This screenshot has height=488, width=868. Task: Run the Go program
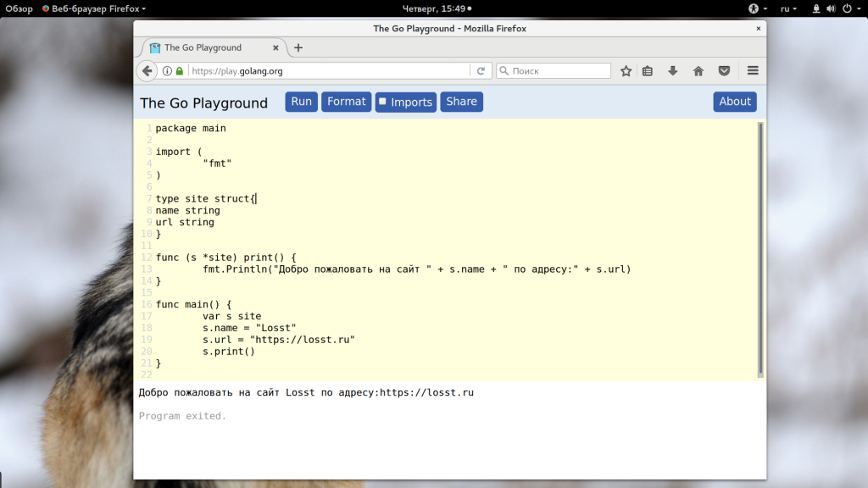[x=301, y=102]
